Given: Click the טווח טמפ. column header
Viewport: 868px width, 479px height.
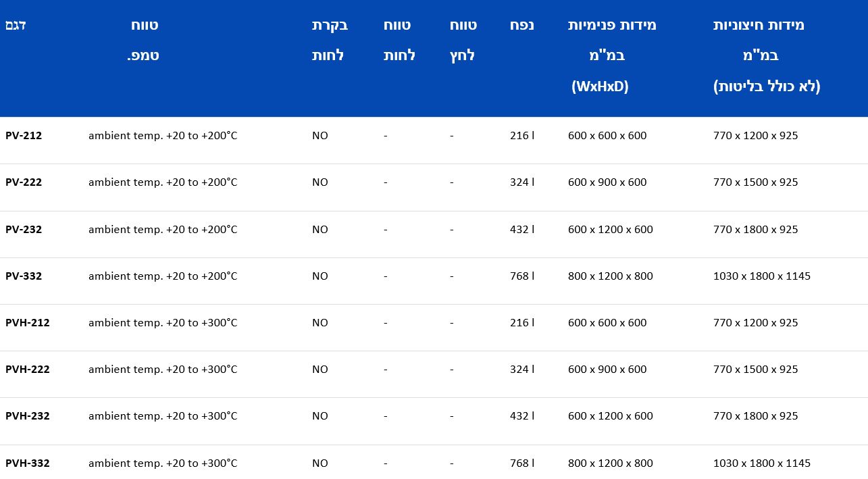Looking at the screenshot, I should point(144,41).
